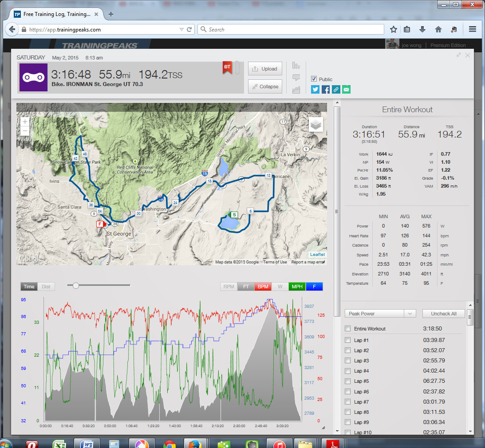Image resolution: width=485 pixels, height=448 pixels.
Task: Toggle the BPM heart rate series
Action: 263,287
